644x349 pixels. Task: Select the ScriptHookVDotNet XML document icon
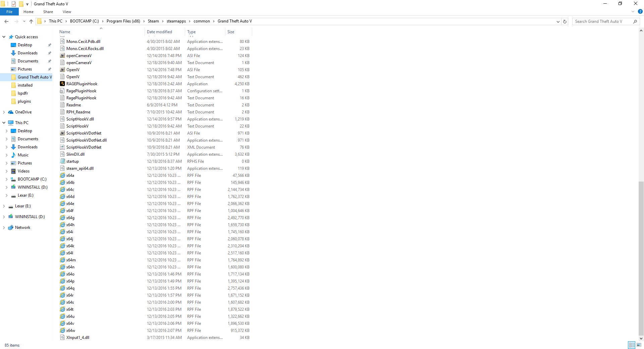click(x=62, y=147)
